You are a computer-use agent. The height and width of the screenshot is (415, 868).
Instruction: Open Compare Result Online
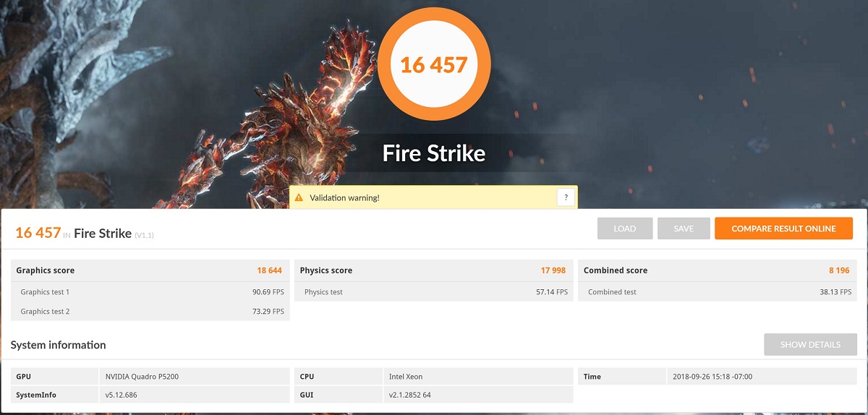(x=783, y=228)
